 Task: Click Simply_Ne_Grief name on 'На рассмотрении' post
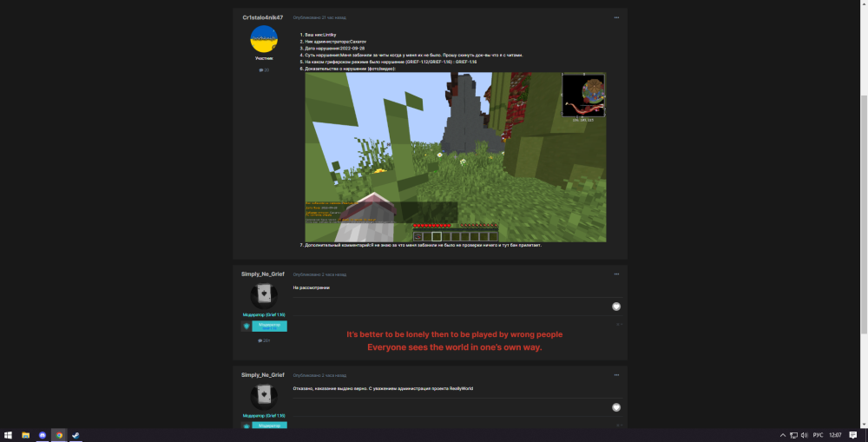[x=262, y=274]
